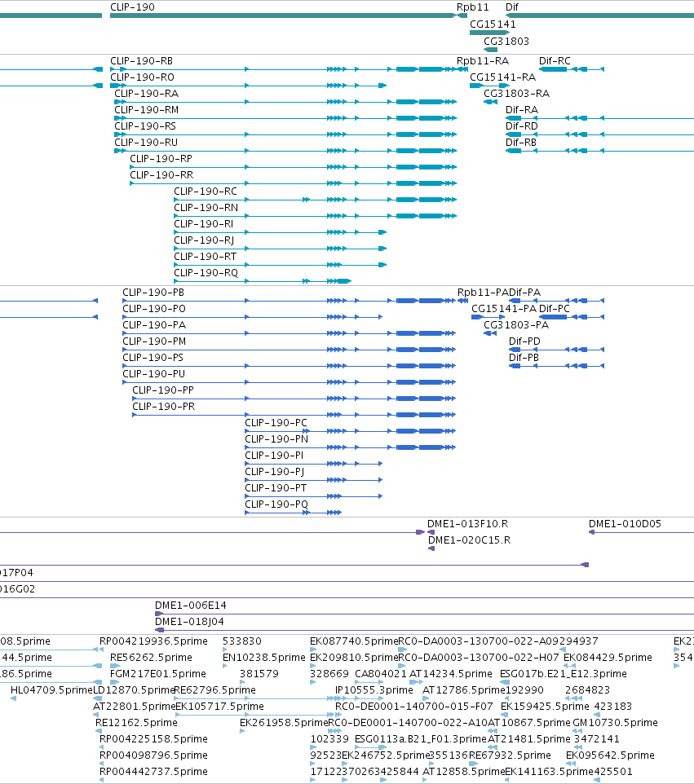Click transcript CLIP-190-RC
The width and height of the screenshot is (694, 784).
click(x=206, y=191)
